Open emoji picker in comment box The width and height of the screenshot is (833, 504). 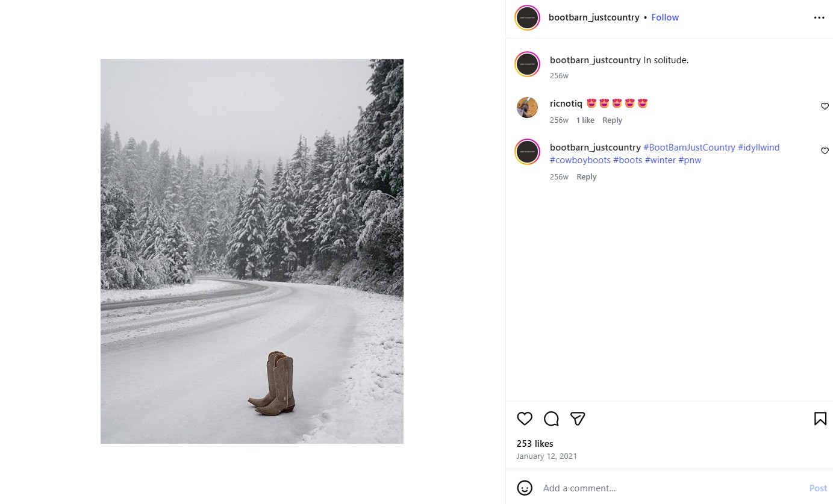tap(525, 488)
